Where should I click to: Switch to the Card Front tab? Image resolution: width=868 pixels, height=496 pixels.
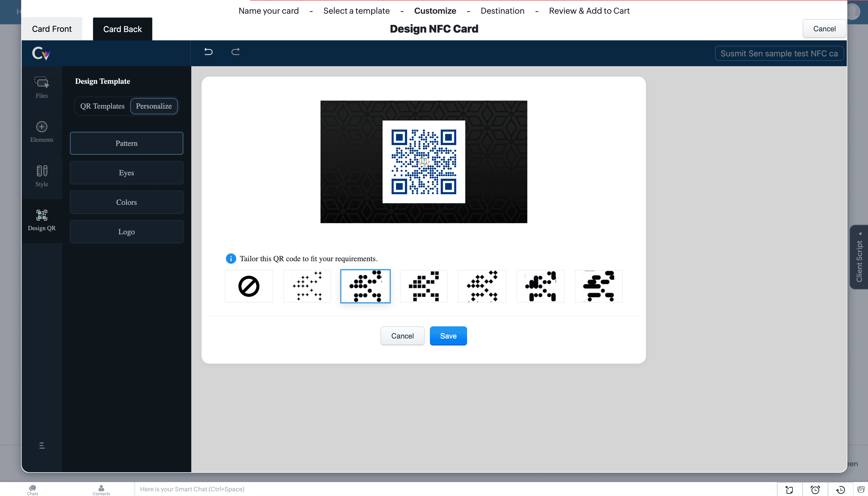coord(52,29)
